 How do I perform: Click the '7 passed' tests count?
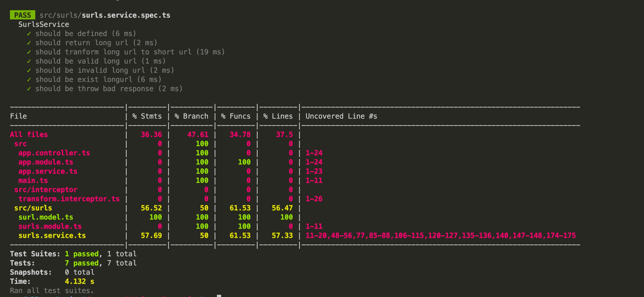(x=82, y=263)
